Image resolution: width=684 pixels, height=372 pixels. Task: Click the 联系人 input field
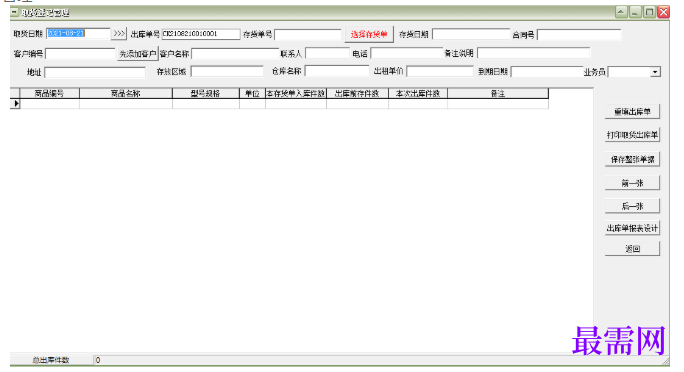[327, 53]
